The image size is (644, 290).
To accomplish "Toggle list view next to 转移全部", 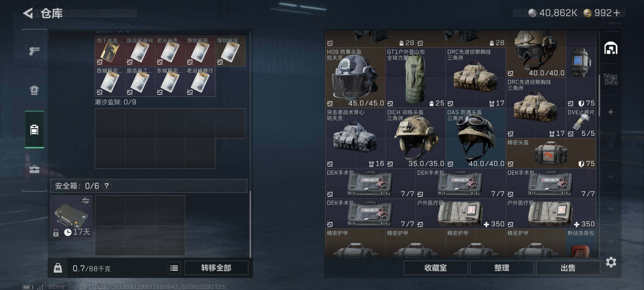I will click(x=174, y=268).
